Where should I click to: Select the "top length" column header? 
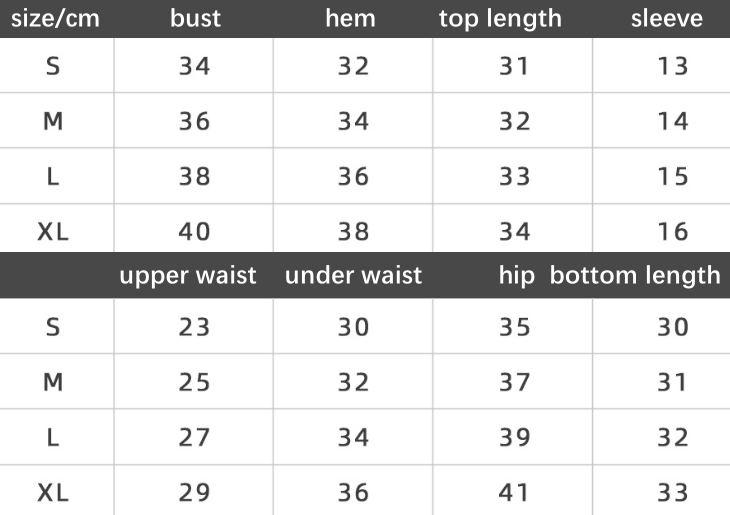(x=500, y=19)
